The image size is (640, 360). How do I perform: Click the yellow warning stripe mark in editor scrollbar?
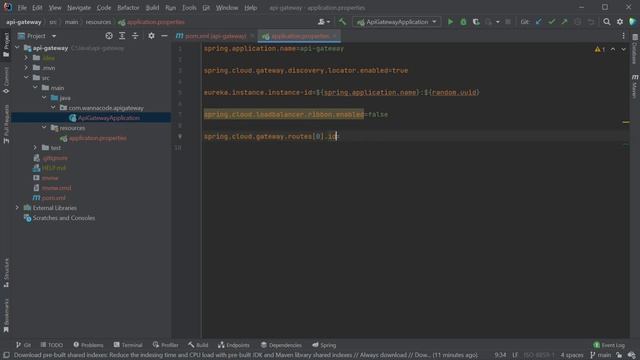[626, 122]
